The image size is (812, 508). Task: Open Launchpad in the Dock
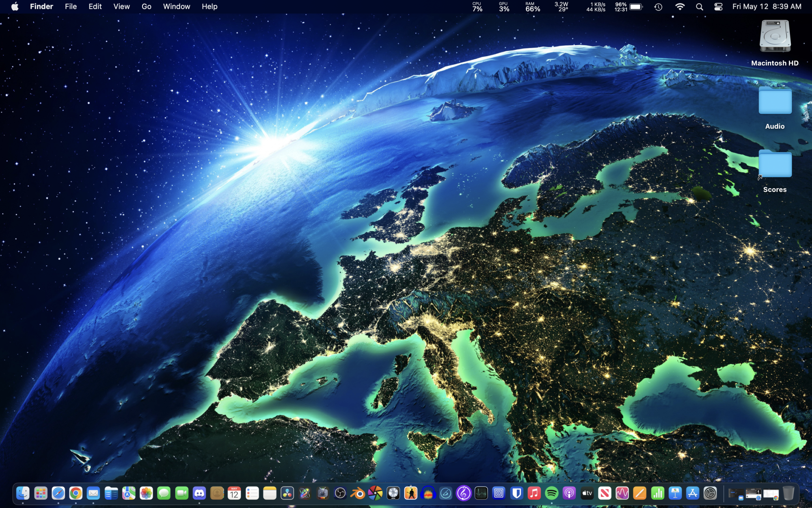tap(41, 493)
